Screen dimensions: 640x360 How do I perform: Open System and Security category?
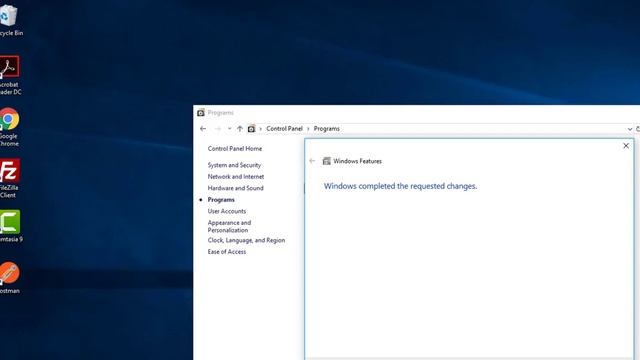pyautogui.click(x=234, y=165)
